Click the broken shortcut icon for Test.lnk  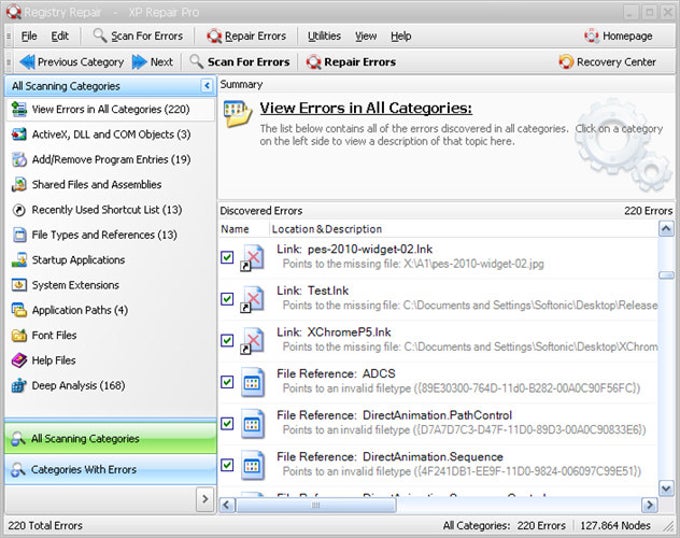click(x=252, y=300)
